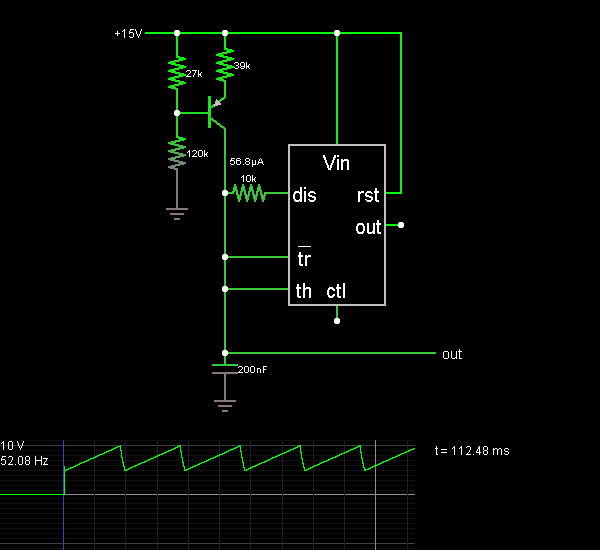The height and width of the screenshot is (550, 600).
Task: Click the ctl pin terminal dot below timer
Action: (337, 321)
